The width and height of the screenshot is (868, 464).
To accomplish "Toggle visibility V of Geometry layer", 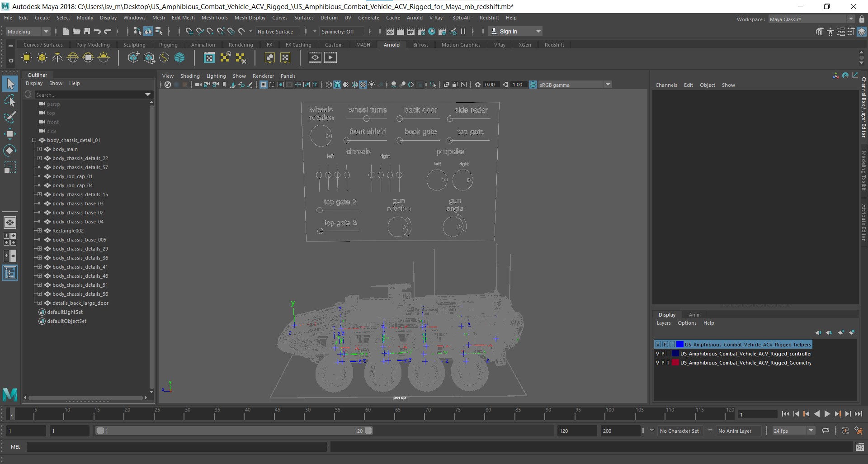I will (x=658, y=363).
